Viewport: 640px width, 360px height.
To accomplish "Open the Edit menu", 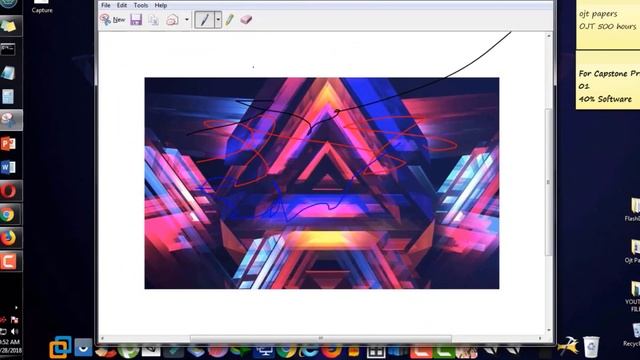I will point(122,5).
